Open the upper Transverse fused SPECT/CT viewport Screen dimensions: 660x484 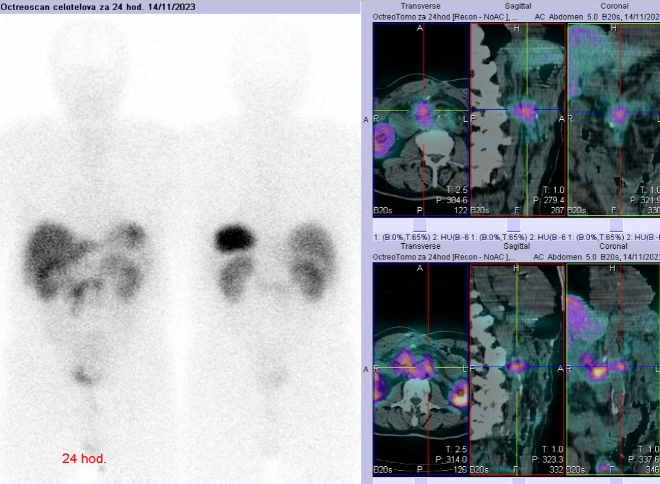click(x=421, y=120)
